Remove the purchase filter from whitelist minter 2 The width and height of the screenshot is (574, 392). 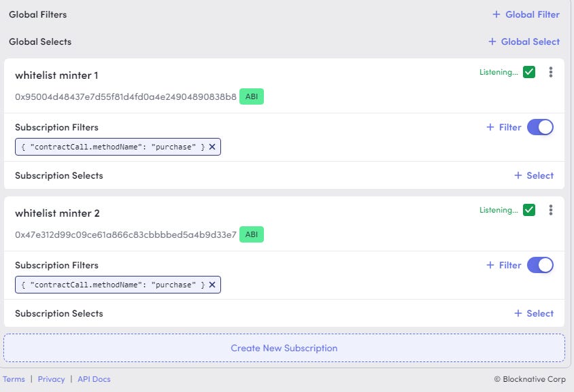click(212, 285)
